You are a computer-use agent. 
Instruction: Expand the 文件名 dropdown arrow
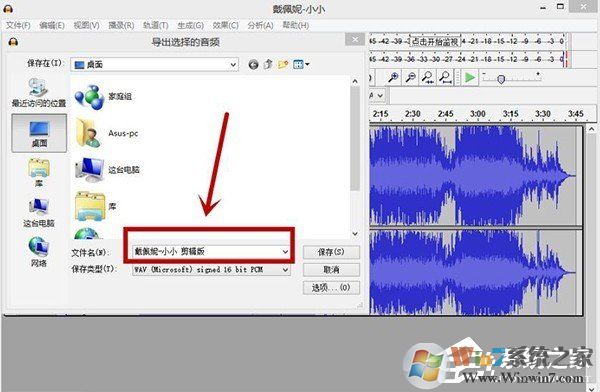[285, 252]
